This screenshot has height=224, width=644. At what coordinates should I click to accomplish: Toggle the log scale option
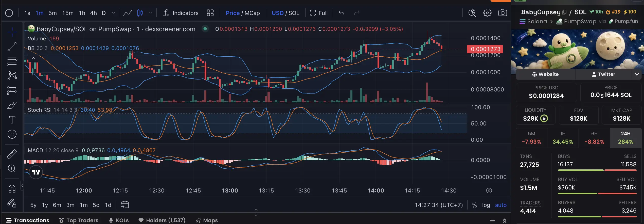486,205
